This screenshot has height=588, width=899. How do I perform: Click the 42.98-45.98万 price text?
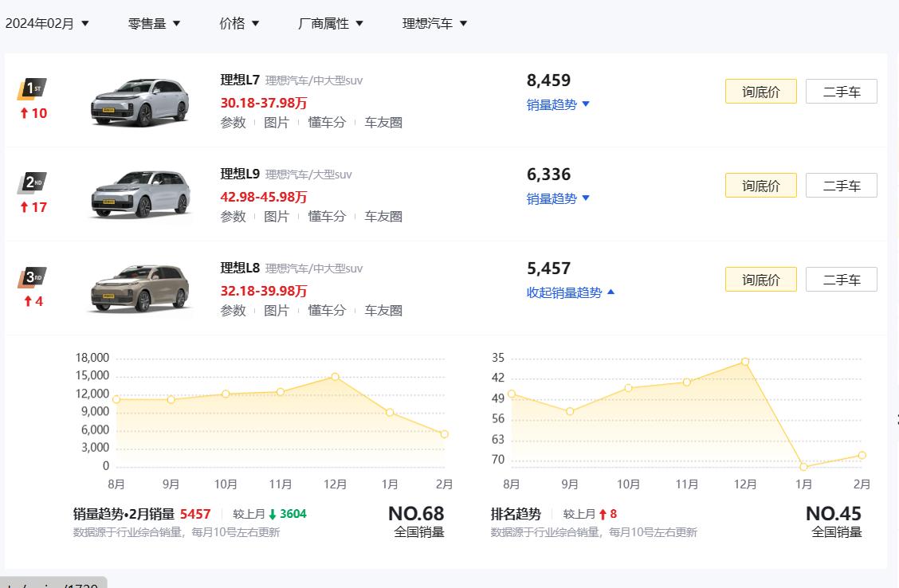click(x=264, y=197)
